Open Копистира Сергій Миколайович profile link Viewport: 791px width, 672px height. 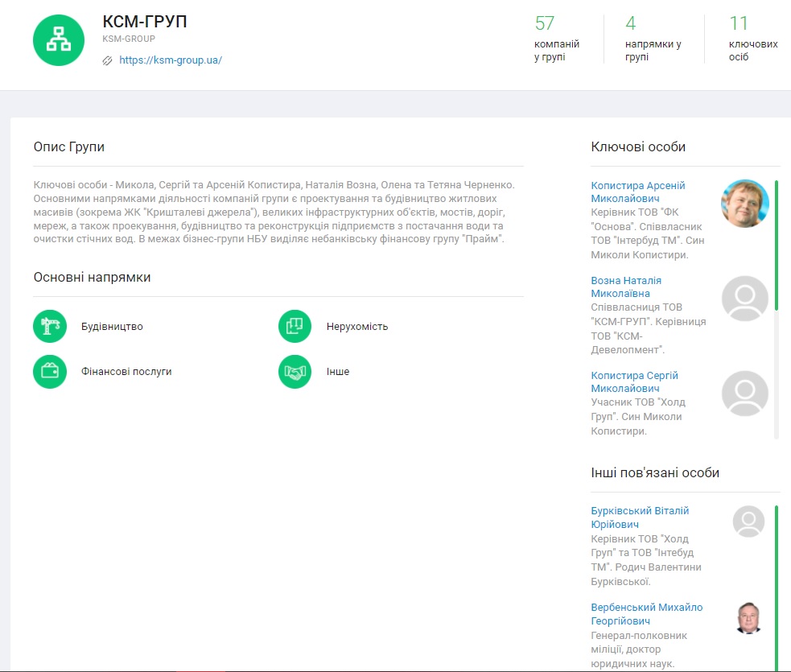pos(634,381)
